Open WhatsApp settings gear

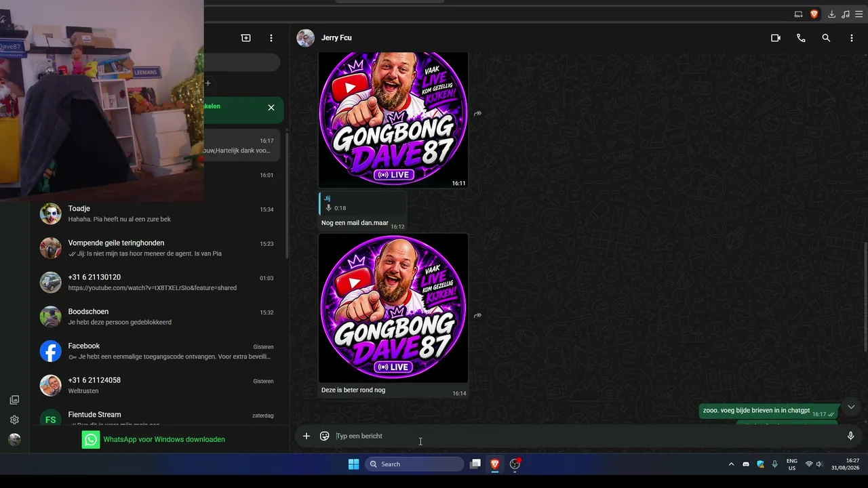pyautogui.click(x=14, y=420)
